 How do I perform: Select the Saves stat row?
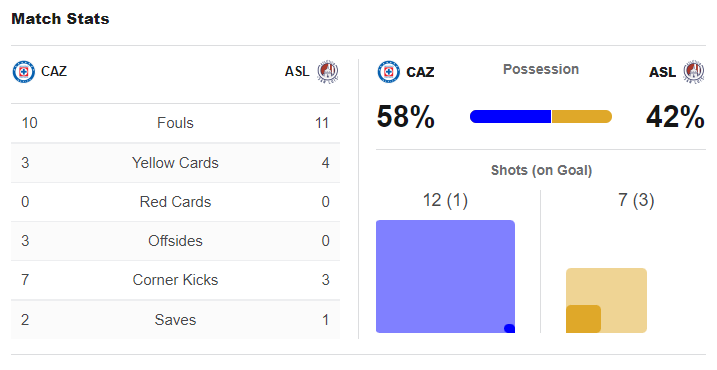tap(176, 320)
